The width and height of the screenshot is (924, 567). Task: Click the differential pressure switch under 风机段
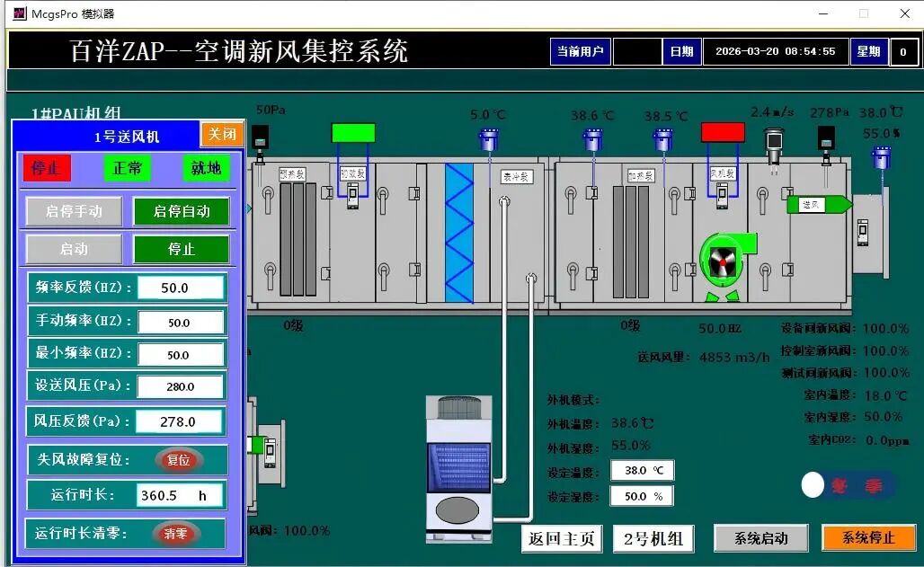click(x=722, y=195)
